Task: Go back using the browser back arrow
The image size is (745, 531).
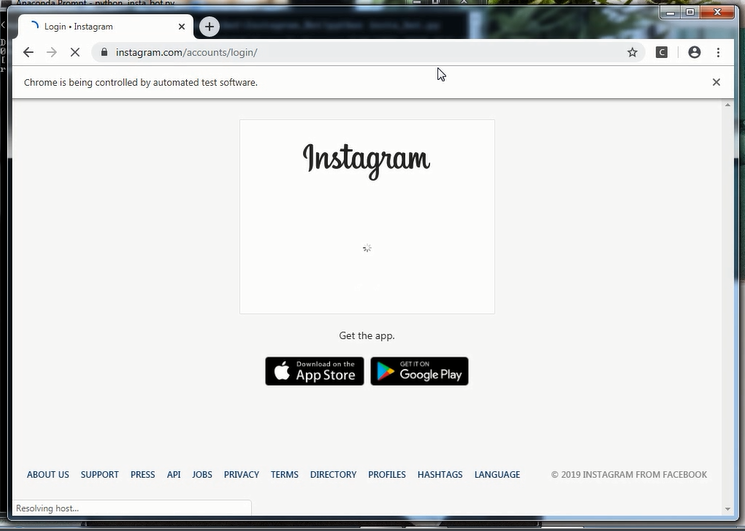Action: [29, 52]
